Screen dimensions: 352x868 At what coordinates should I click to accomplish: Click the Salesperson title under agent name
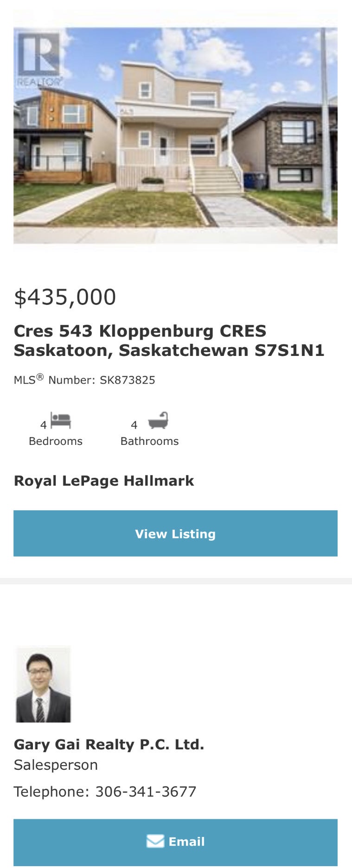pos(56,765)
